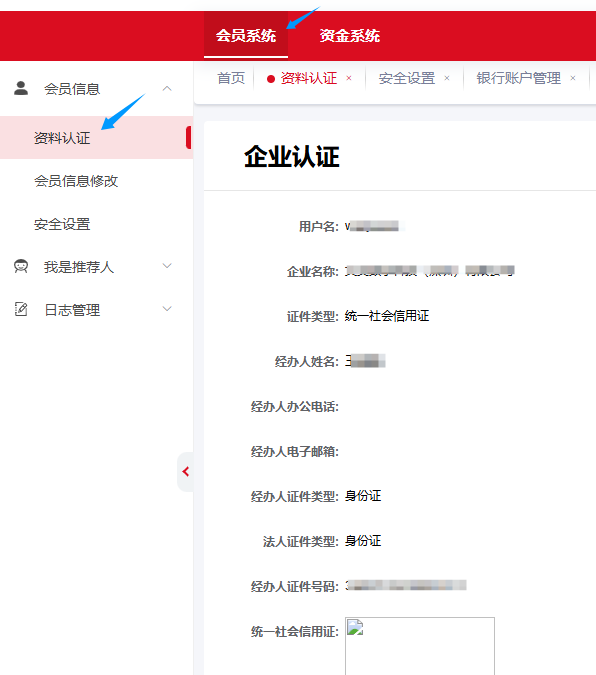Collapse sidebar with red arrow handle
Image resolution: width=596 pixels, height=675 pixels.
(186, 471)
